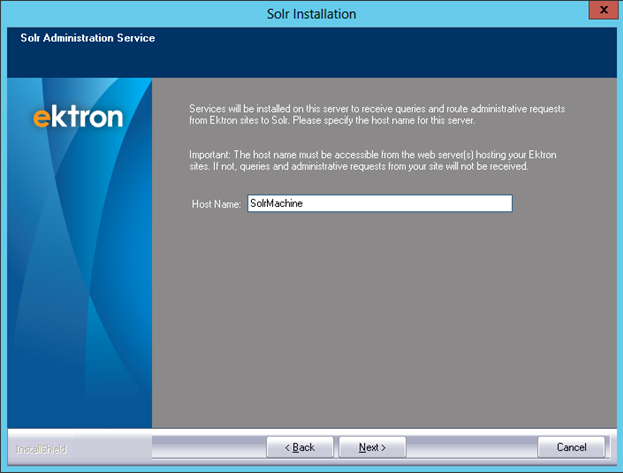Click the 'Host Name:' label
Viewport: 623px width, 476px height.
tap(216, 204)
